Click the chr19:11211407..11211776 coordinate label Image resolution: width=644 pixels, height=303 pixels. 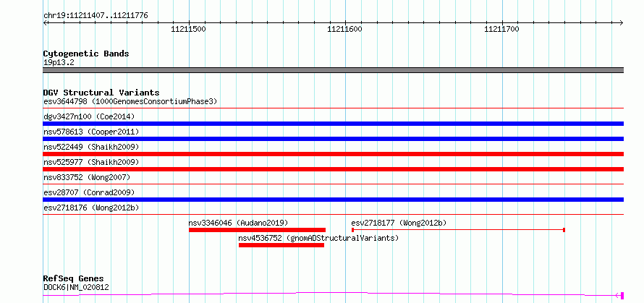pos(96,16)
